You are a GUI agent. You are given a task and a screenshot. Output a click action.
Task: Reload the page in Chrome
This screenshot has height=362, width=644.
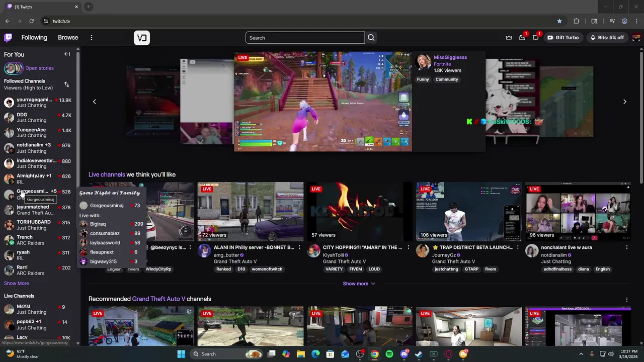pos(31,21)
